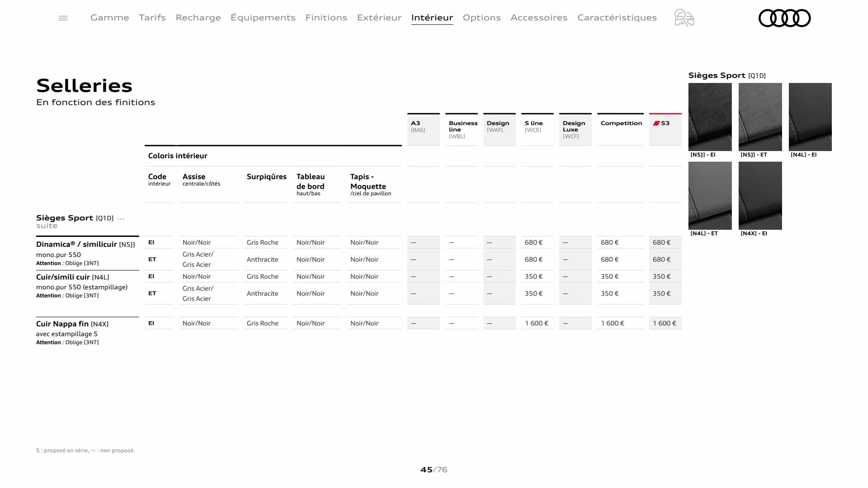The height and width of the screenshot is (488, 868).
Task: Open the Gamme tab
Action: click(x=110, y=17)
